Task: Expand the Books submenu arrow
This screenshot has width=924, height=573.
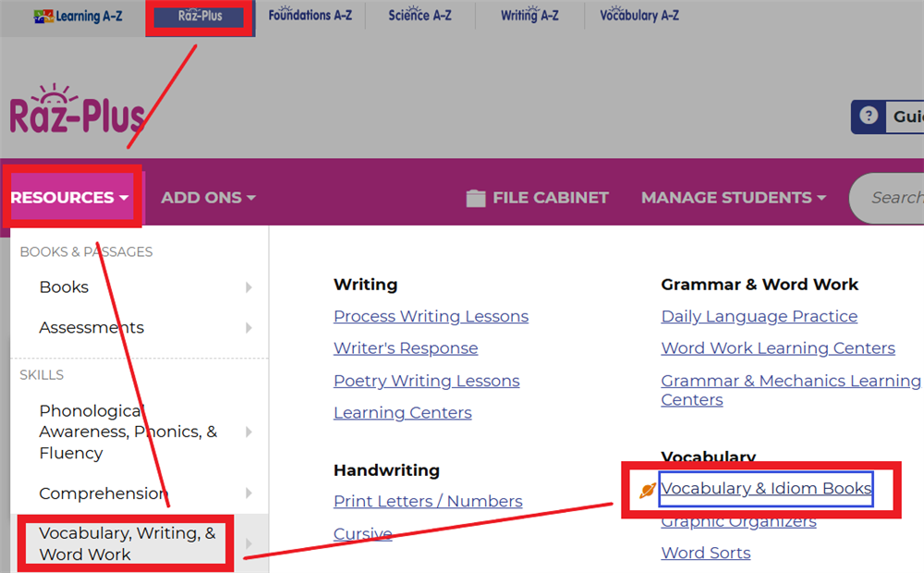Action: [x=249, y=287]
